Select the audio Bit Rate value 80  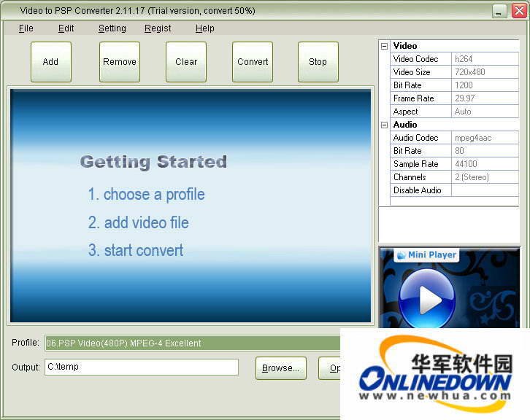point(485,151)
